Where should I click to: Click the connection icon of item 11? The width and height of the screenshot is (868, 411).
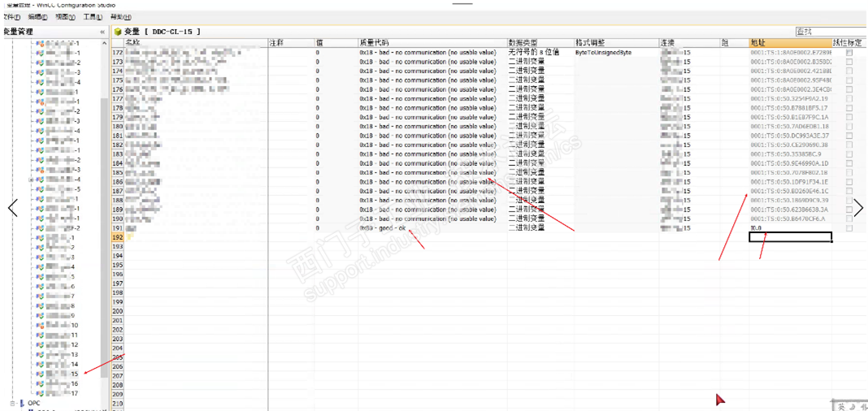tap(40, 335)
